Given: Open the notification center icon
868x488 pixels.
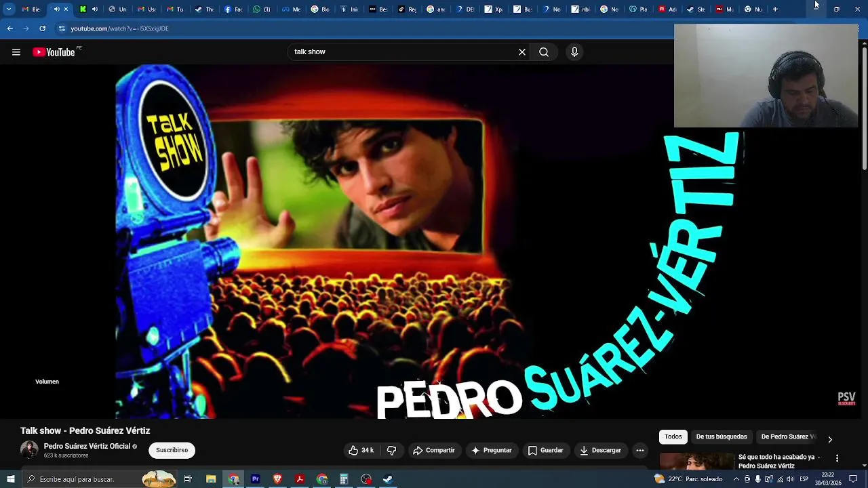Looking at the screenshot, I should (854, 479).
